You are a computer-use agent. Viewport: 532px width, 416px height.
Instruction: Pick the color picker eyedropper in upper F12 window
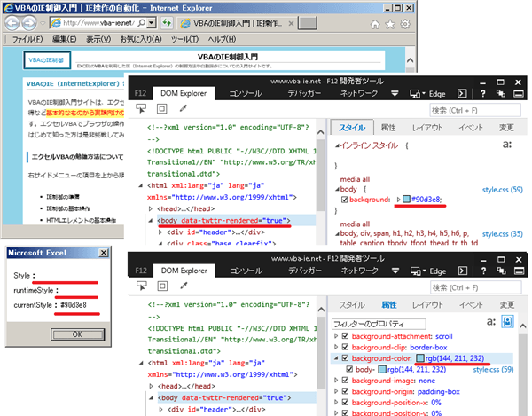pos(184,108)
